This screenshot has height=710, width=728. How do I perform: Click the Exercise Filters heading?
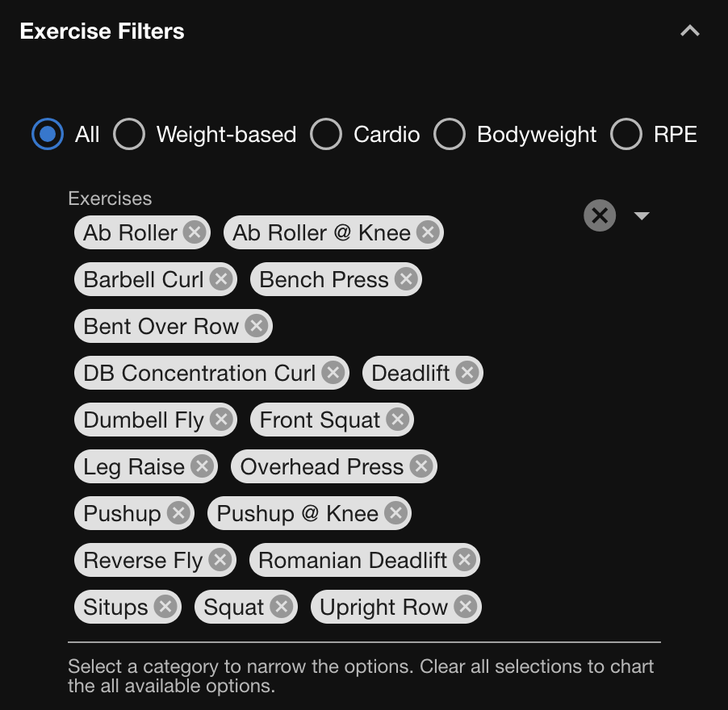click(103, 31)
